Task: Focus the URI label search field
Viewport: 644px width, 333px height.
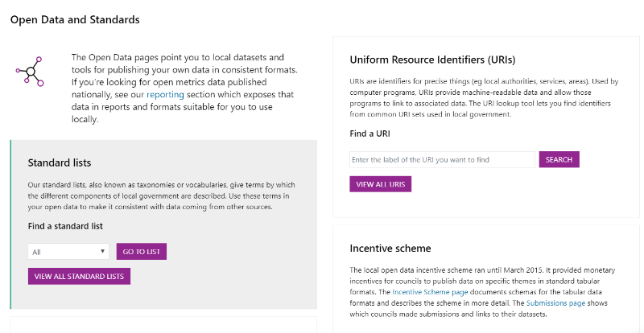Action: 442,160
